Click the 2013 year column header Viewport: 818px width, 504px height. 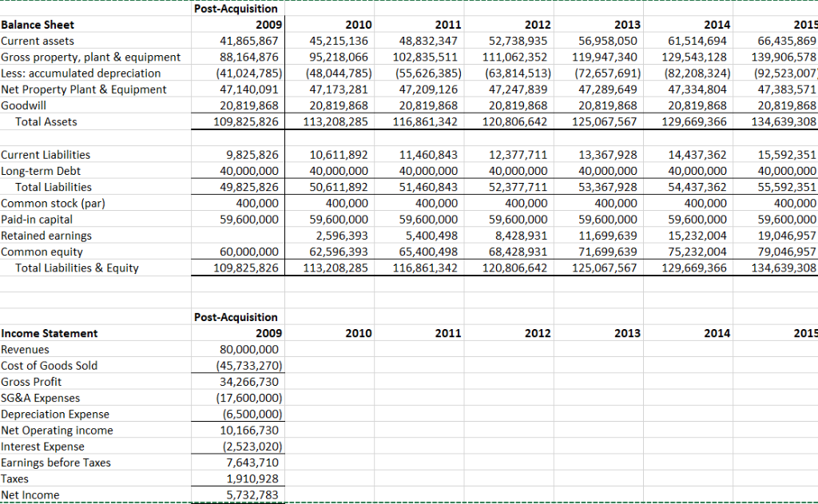coord(626,25)
